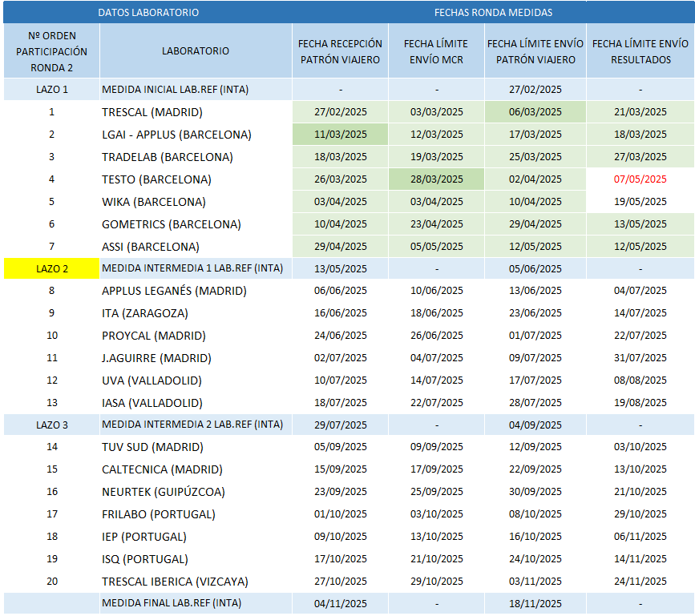
Task: Click the GOMETRICS (BARCELONA) laboratory name
Action: point(171,224)
